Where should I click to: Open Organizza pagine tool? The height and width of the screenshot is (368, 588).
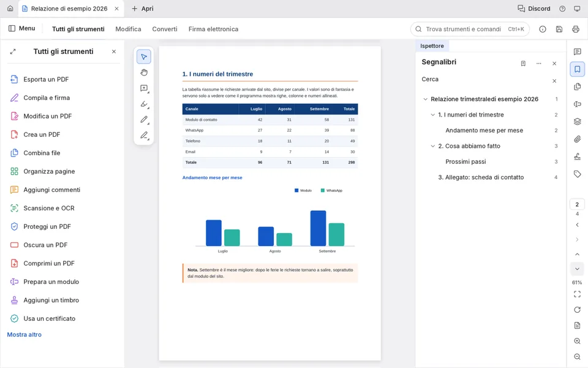(x=42, y=171)
